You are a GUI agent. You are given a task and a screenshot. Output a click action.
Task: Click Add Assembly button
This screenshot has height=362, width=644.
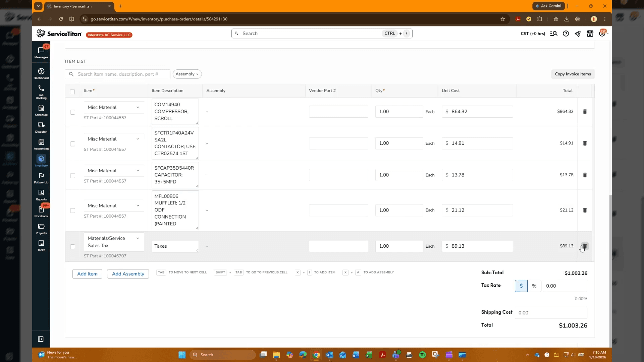coord(128,274)
